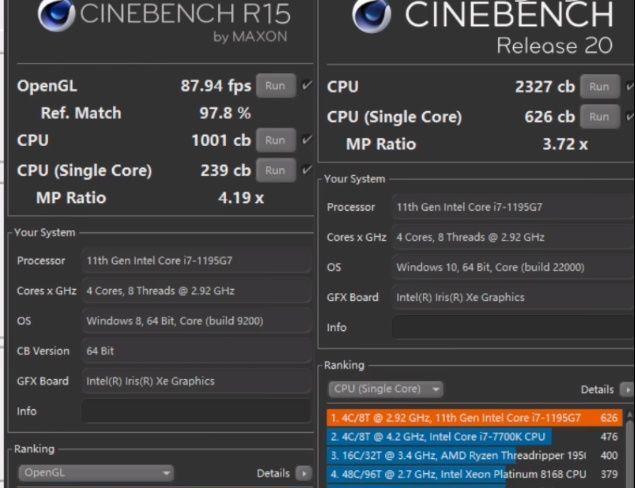635x488 pixels.
Task: Click the R20 Processor field value
Action: pyautogui.click(x=513, y=207)
